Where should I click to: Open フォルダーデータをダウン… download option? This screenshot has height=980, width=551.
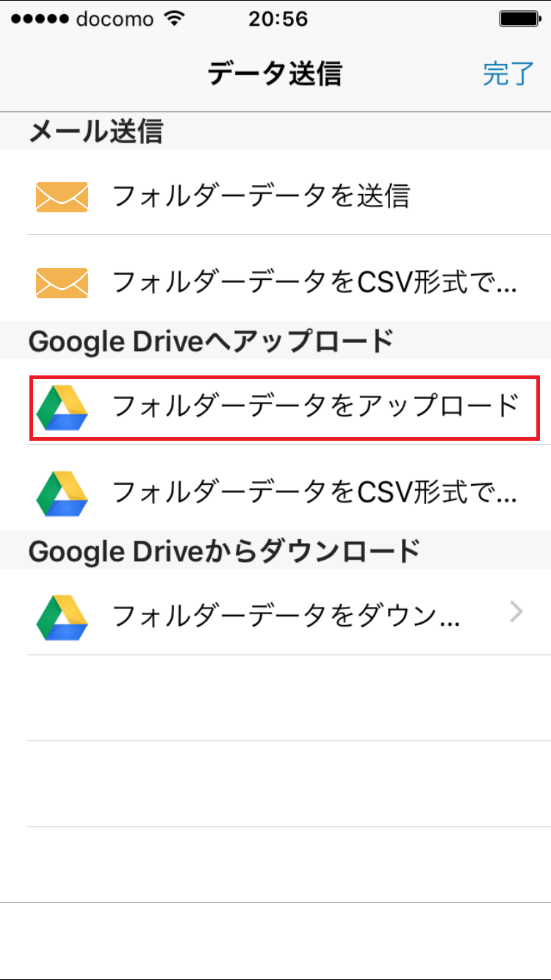click(x=287, y=616)
